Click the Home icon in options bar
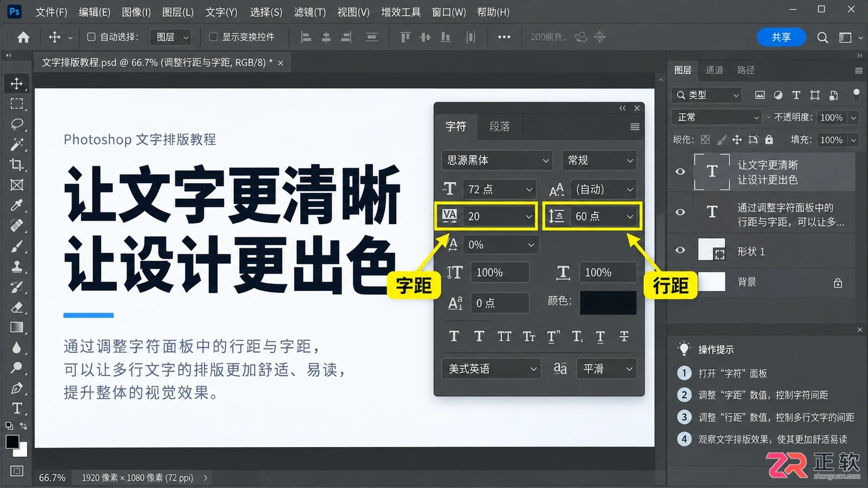The image size is (868, 488). click(x=24, y=37)
